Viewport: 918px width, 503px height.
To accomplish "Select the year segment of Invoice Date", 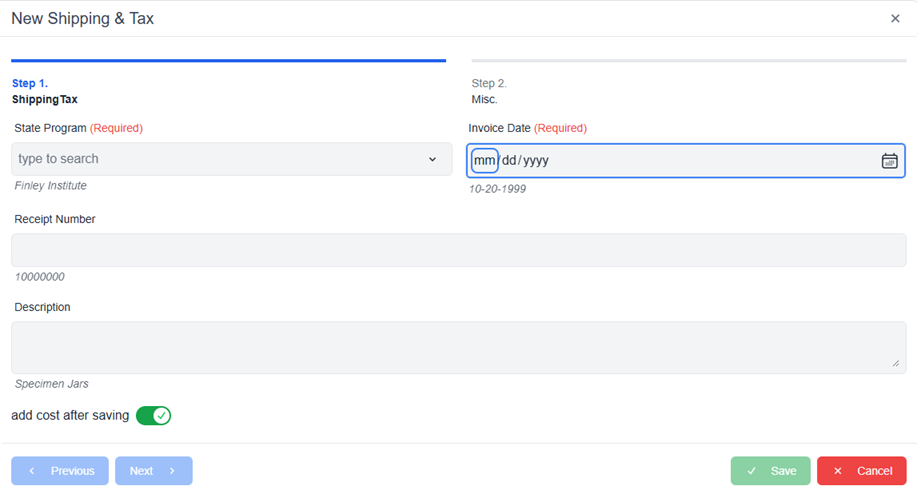I will (x=536, y=160).
